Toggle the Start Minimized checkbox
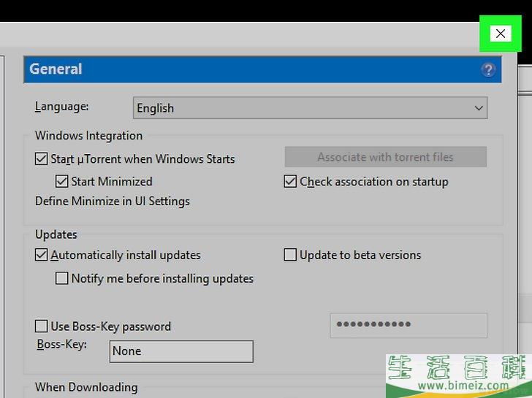The width and height of the screenshot is (532, 398). tap(61, 181)
